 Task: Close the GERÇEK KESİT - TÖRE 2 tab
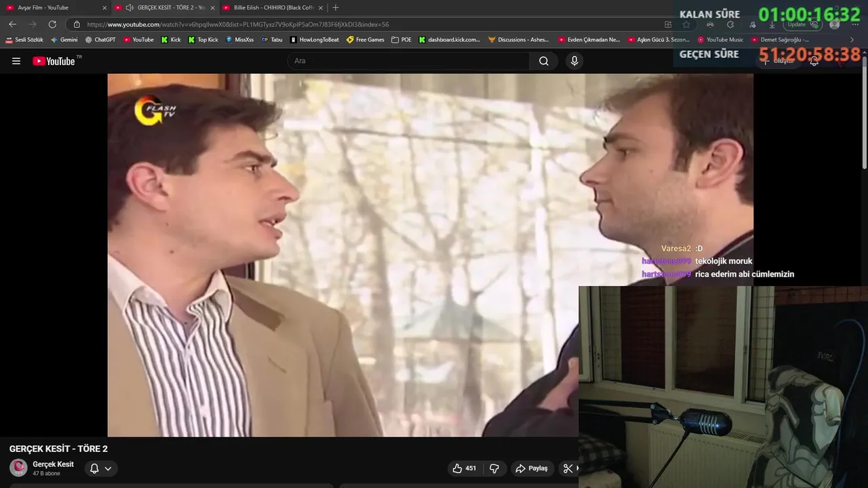212,7
